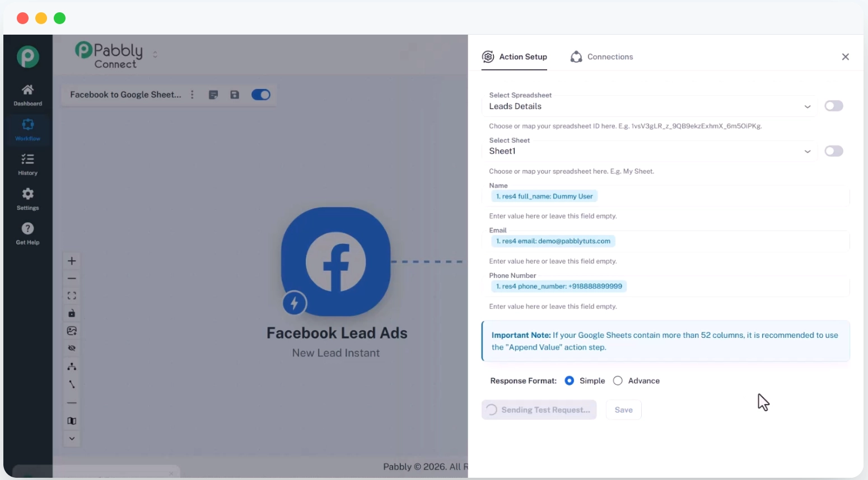
Task: Zoom in on the canvas
Action: click(x=72, y=261)
